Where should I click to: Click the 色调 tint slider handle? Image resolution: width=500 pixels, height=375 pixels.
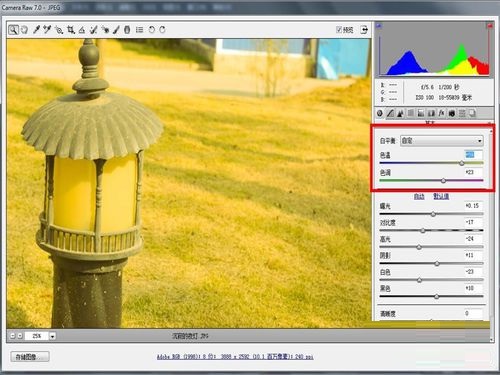(443, 180)
